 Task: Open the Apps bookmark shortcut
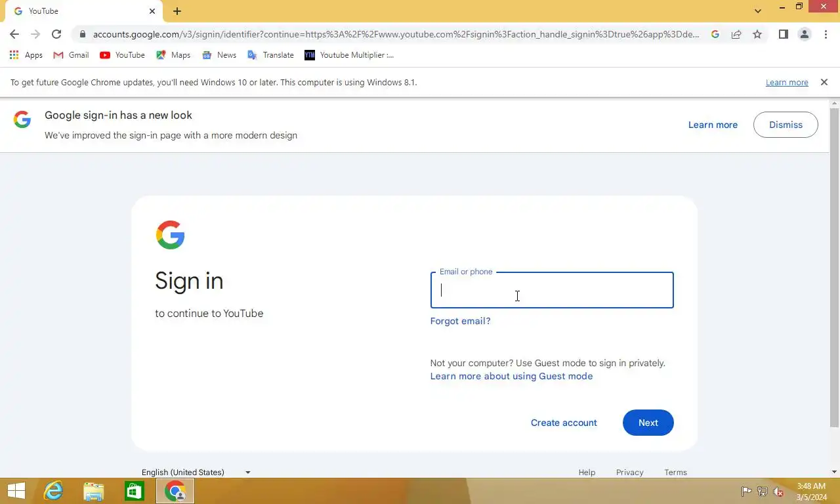[26, 55]
